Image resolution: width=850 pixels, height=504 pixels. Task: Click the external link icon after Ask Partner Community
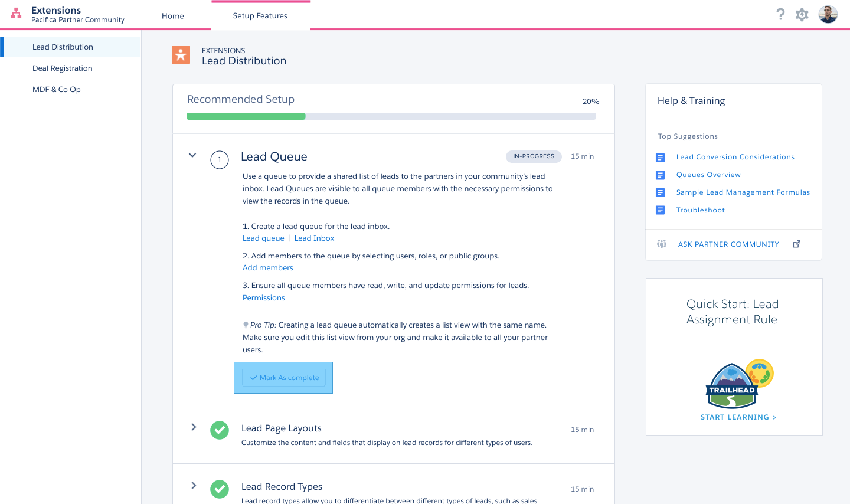coord(797,244)
